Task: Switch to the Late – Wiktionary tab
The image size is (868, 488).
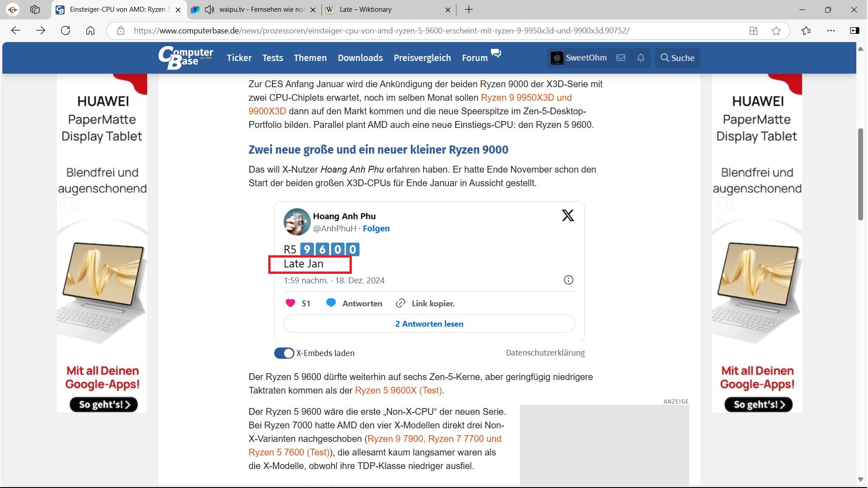Action: pyautogui.click(x=366, y=9)
